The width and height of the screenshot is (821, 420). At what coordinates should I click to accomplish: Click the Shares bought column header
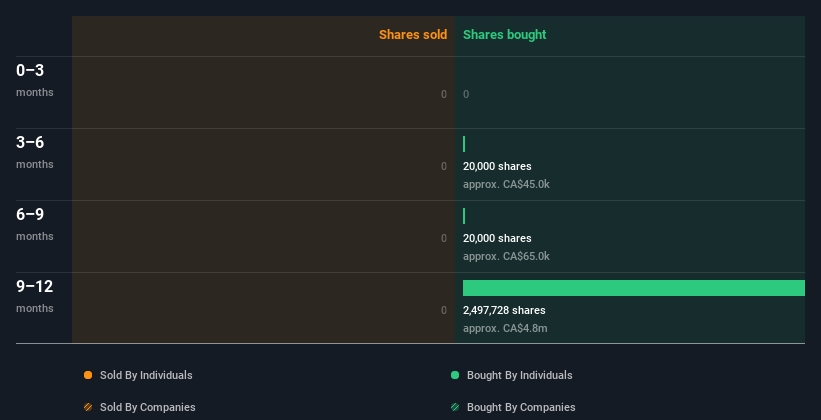504,35
